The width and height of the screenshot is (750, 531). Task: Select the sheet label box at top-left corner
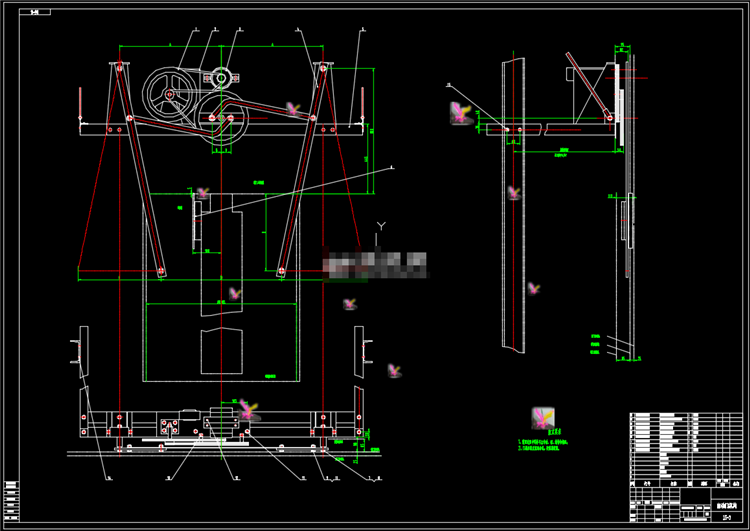pos(35,12)
